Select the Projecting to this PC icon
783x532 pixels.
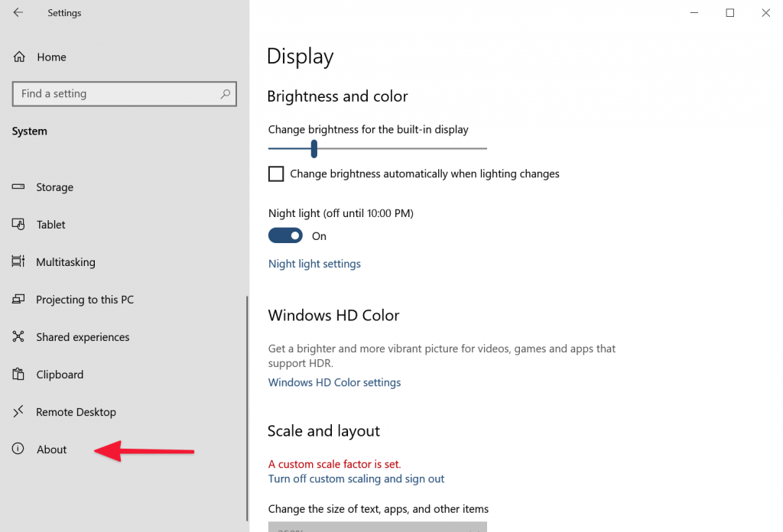tap(19, 299)
